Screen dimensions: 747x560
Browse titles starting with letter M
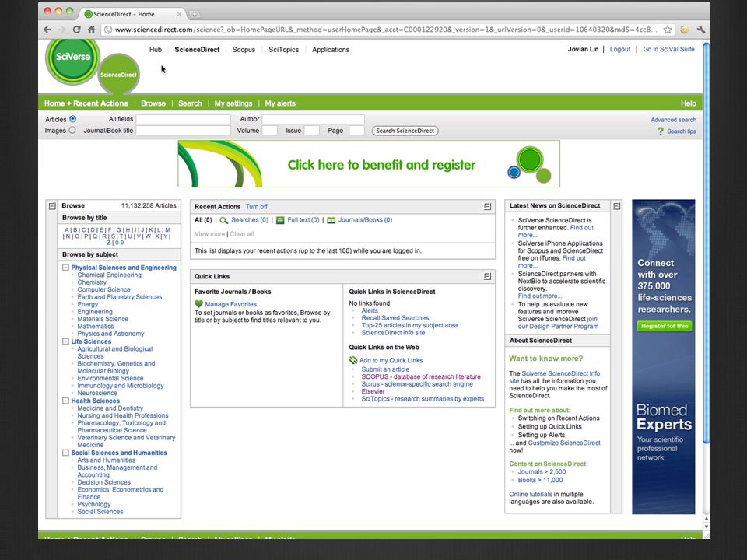pos(167,229)
